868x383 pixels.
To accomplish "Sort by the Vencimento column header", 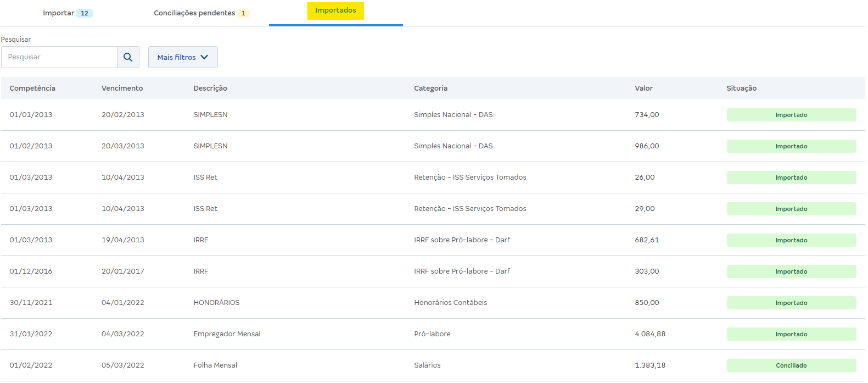I will pos(122,88).
